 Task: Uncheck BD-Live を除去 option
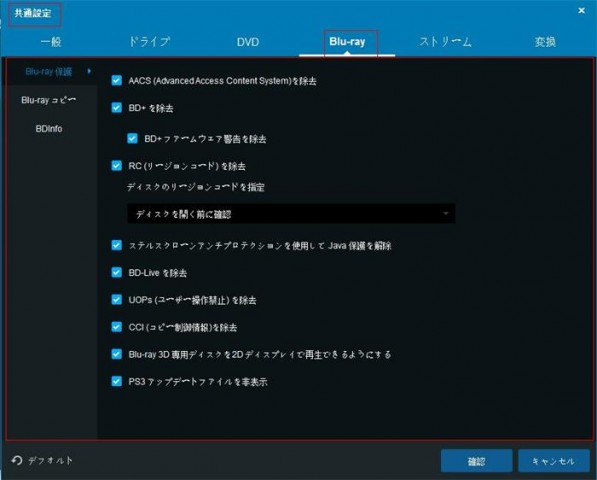(x=117, y=273)
